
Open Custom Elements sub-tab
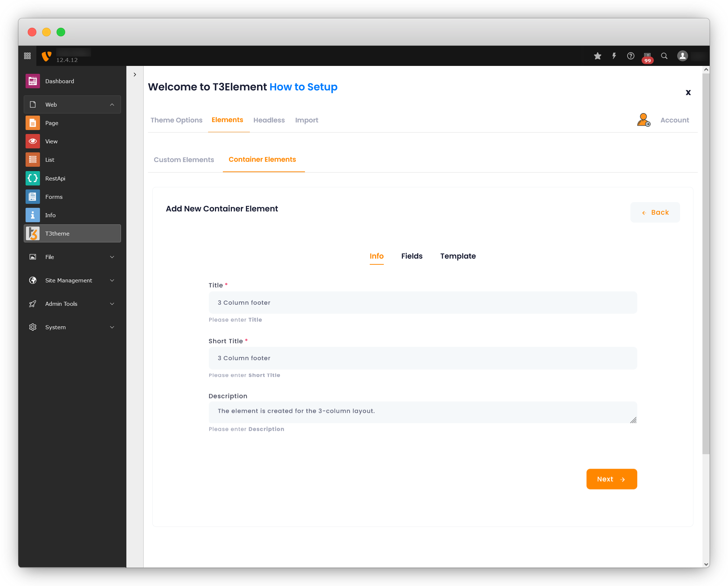(184, 160)
